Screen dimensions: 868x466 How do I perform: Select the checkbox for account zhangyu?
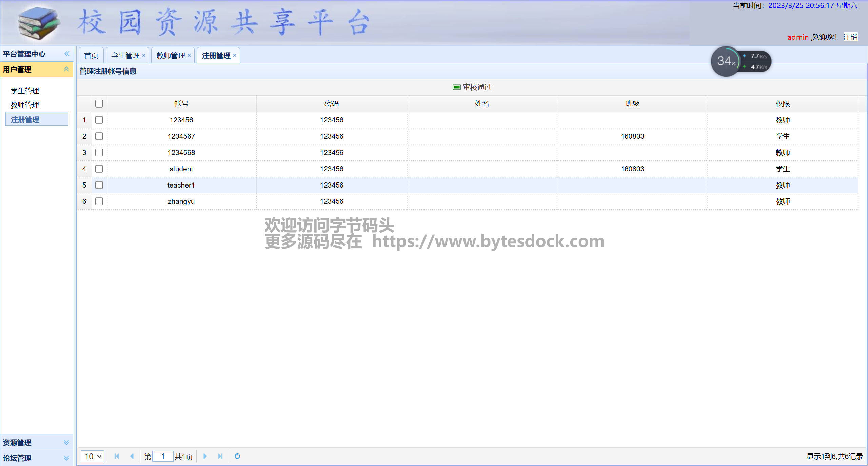click(99, 201)
